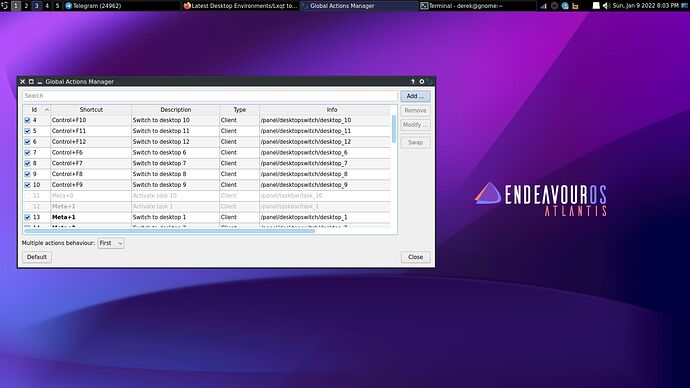Sort by the Info column header
Viewport: 690px width, 388px height.
coord(332,110)
